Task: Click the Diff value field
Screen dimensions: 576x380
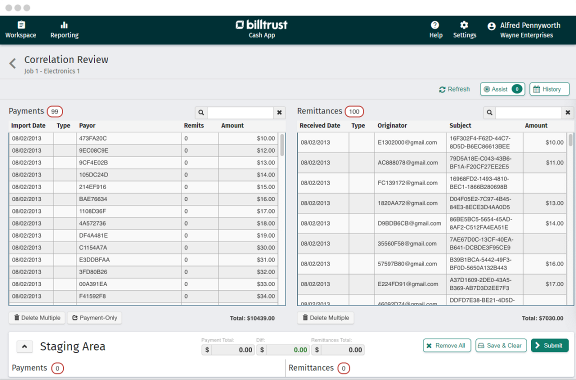Action: pos(288,350)
